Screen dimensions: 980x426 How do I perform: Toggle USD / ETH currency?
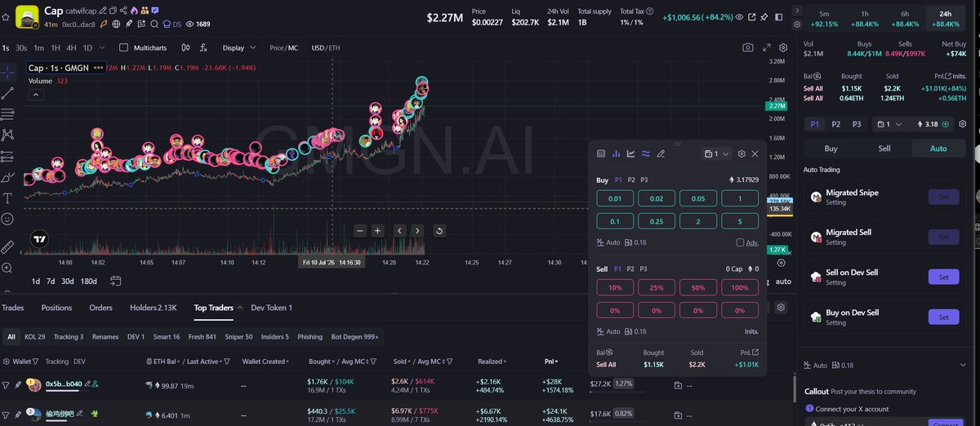(x=326, y=48)
